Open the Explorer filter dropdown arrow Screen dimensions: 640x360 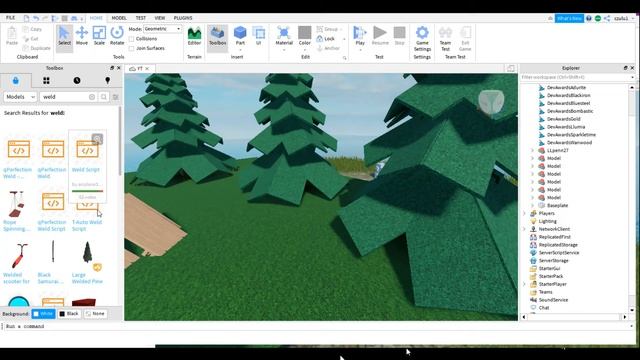pos(632,77)
